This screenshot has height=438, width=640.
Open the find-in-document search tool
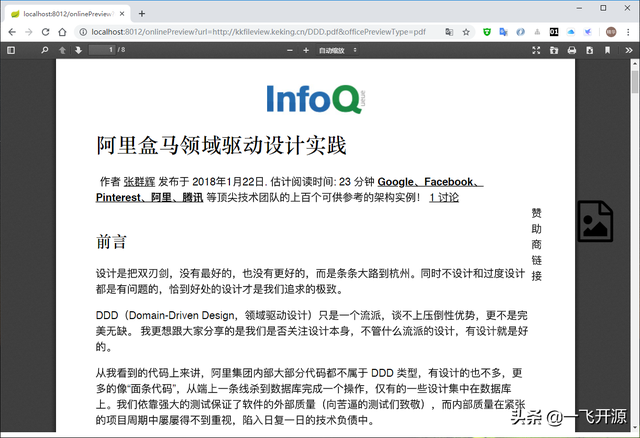point(45,50)
